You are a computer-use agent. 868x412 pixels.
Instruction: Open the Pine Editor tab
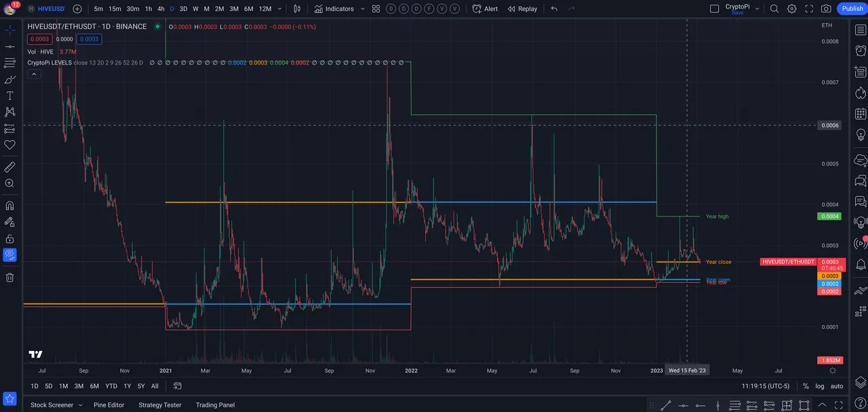(x=108, y=405)
